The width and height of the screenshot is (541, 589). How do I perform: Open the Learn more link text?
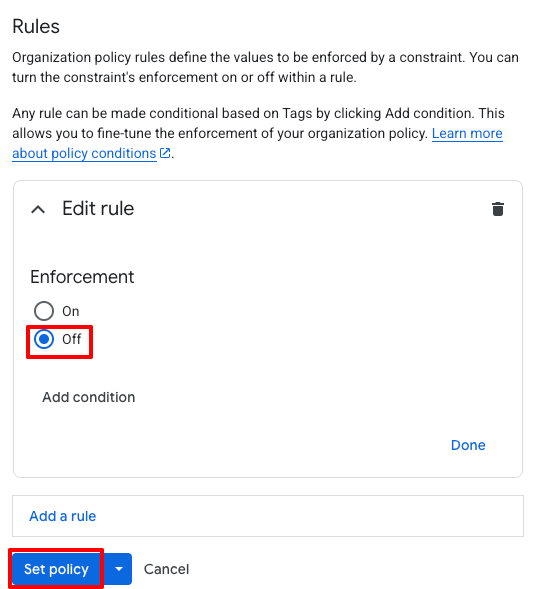click(x=467, y=133)
